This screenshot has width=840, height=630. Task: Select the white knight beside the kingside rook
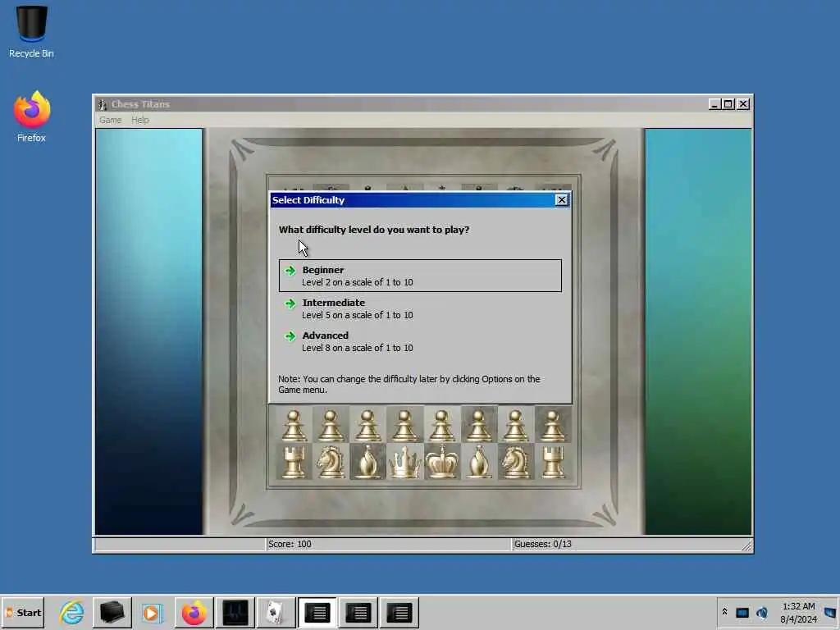(x=515, y=461)
